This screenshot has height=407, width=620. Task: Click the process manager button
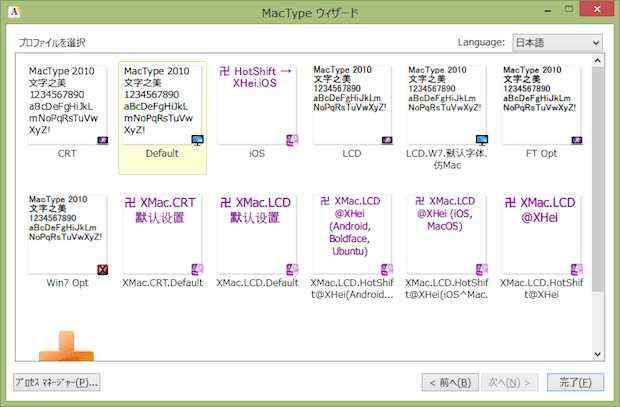[x=56, y=382]
